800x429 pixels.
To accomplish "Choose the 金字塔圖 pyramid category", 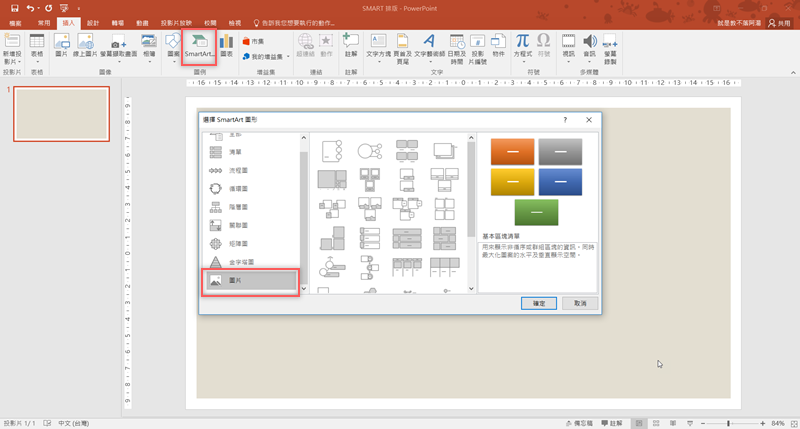I will [x=235, y=262].
